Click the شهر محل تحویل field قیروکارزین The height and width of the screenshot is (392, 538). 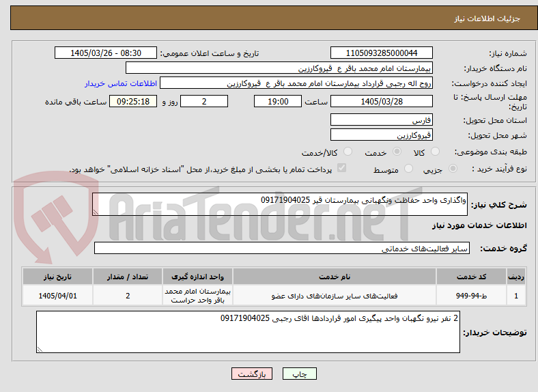381,135
